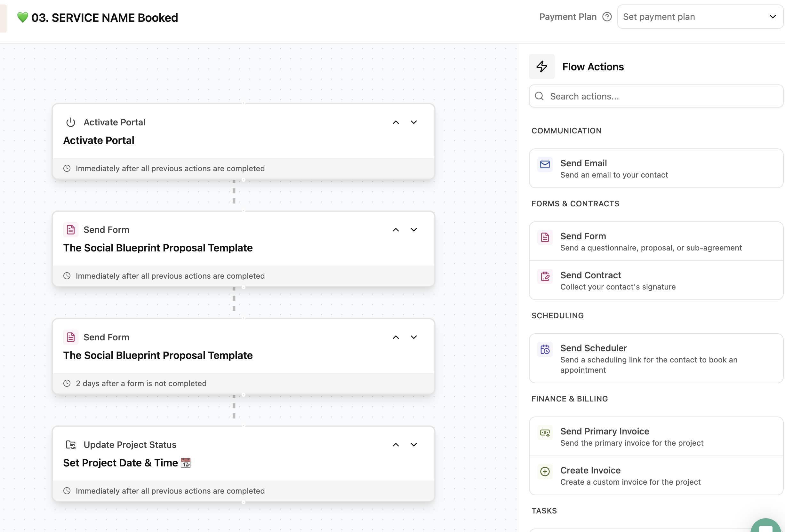Viewport: 785px width, 532px height.
Task: Click the Activate Portal power icon
Action: 71,122
